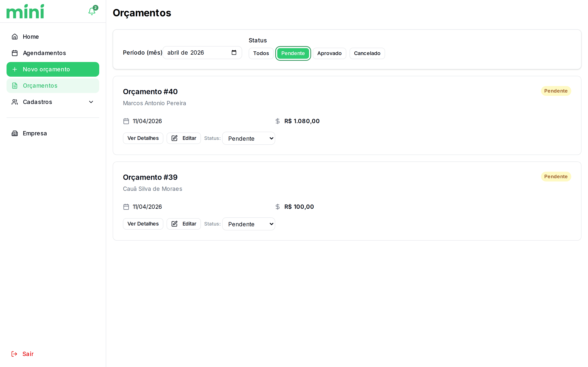Open the status dropdown for Orçamento #40
This screenshot has width=588, height=367.
[248, 138]
